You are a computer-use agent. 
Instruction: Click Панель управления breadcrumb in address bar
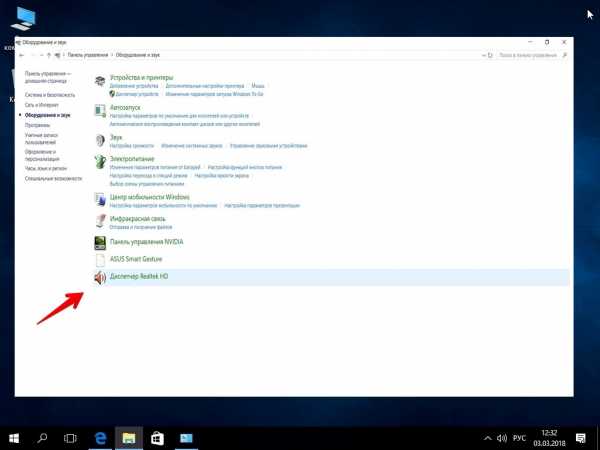(x=88, y=55)
